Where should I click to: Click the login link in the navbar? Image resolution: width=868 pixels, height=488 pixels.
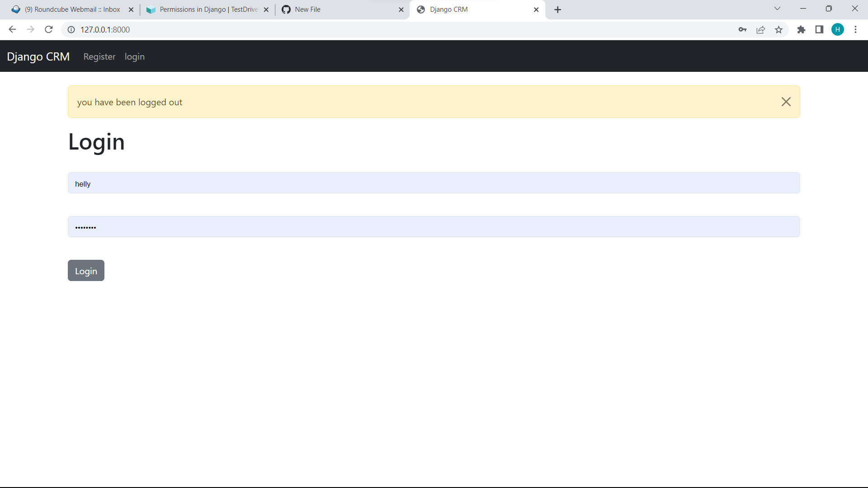pos(135,57)
